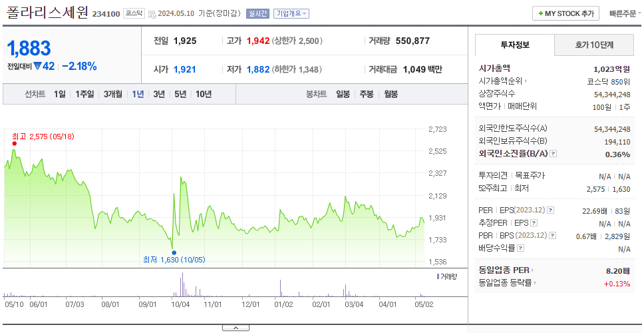Viewport: 644px width, 333px height.
Task: Click the 실시간 real-time badge
Action: coord(257,13)
